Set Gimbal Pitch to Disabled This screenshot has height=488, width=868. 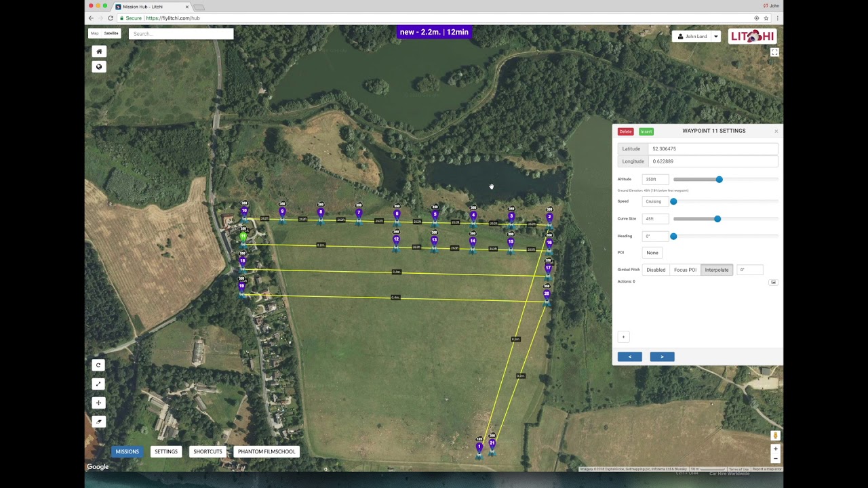click(656, 270)
